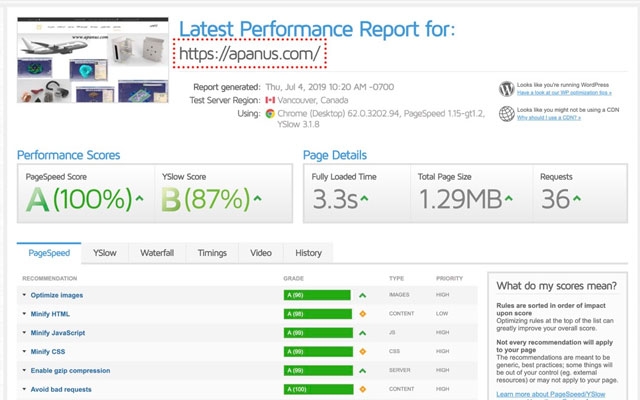Click the LOW priority cell for Minify HTML

(x=442, y=313)
